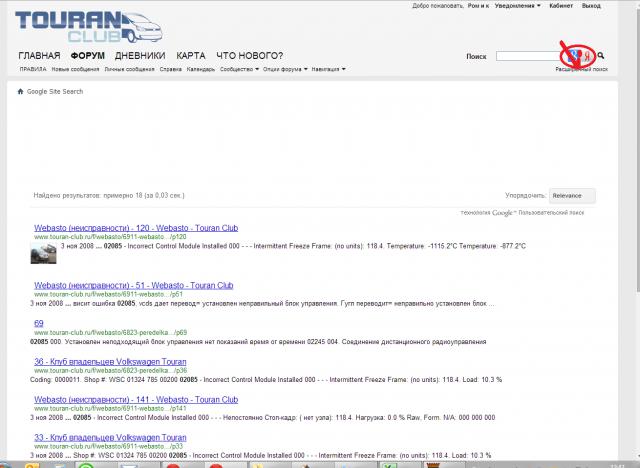Open result 'Webasto (неисправности) - 120 - Webasto'
This screenshot has width=640, height=468.
136,228
